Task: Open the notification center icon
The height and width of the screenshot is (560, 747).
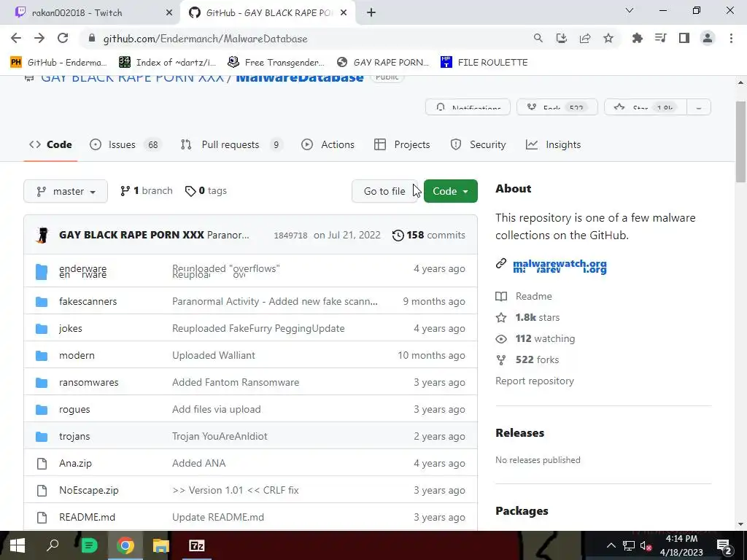Action: [x=724, y=545]
